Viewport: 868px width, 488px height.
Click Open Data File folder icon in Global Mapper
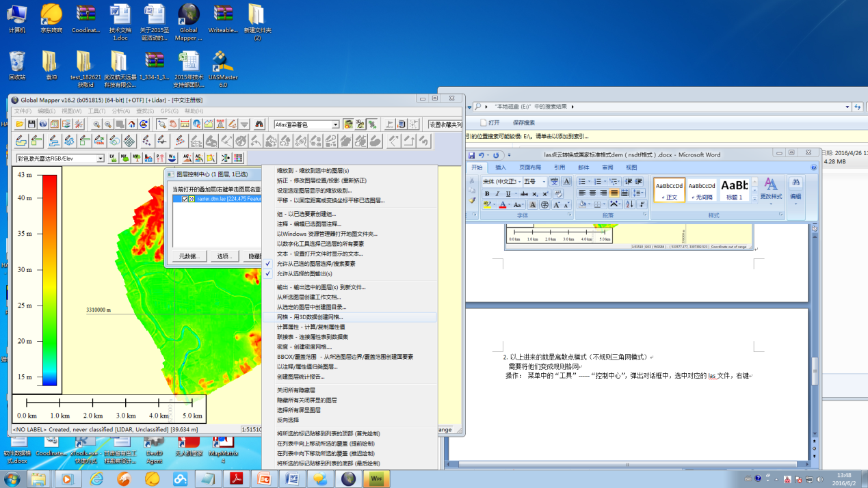click(x=19, y=124)
